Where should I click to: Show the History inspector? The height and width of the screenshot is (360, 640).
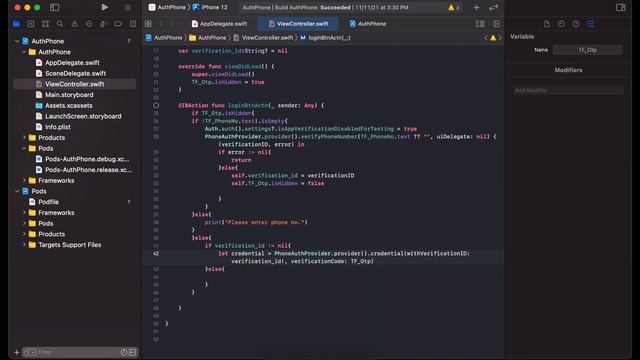(561, 24)
